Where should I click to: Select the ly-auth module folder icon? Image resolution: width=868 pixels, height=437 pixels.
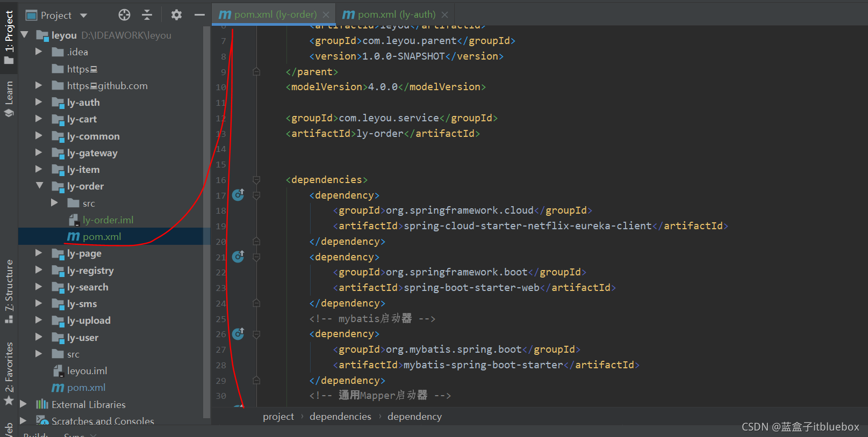58,103
